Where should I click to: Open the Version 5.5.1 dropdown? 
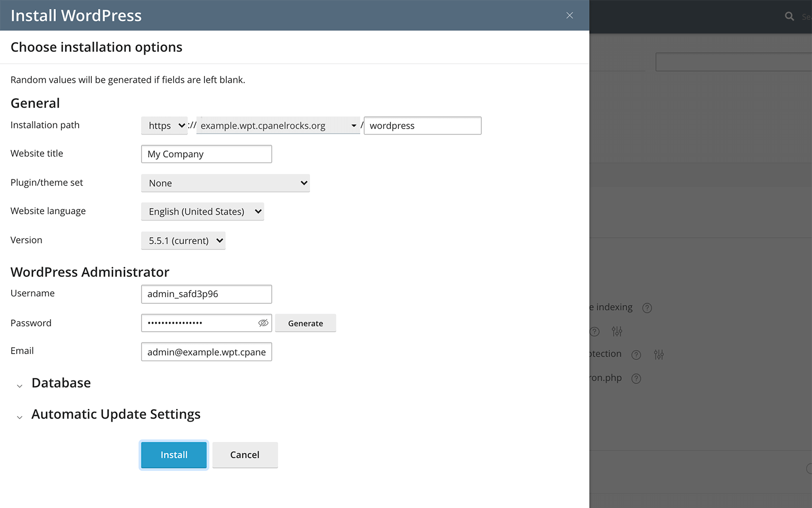pos(183,241)
